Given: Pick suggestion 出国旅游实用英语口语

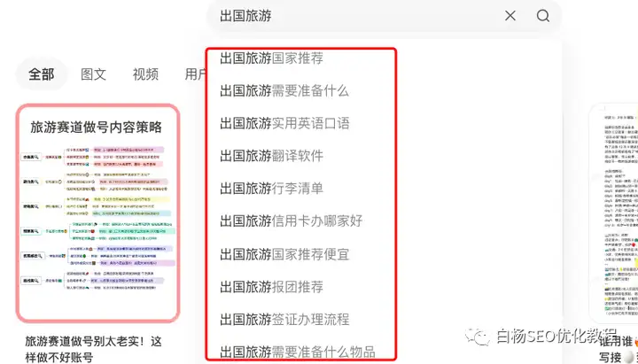Looking at the screenshot, I should pyautogui.click(x=284, y=123).
